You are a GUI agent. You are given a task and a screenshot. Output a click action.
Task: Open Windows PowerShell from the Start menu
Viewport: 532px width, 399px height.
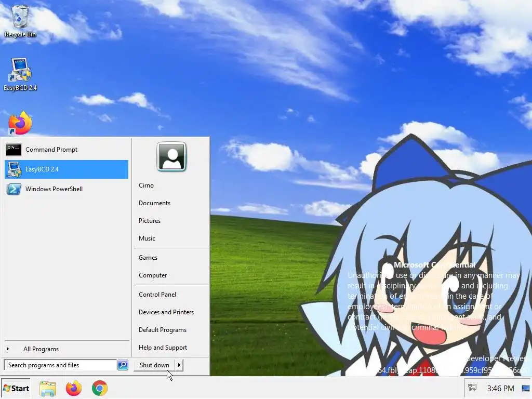pos(66,189)
